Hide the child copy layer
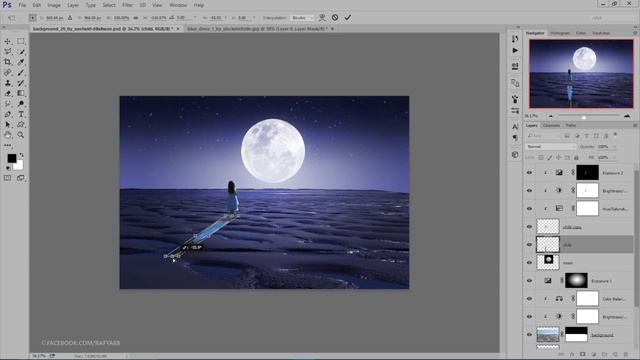 tap(529, 227)
